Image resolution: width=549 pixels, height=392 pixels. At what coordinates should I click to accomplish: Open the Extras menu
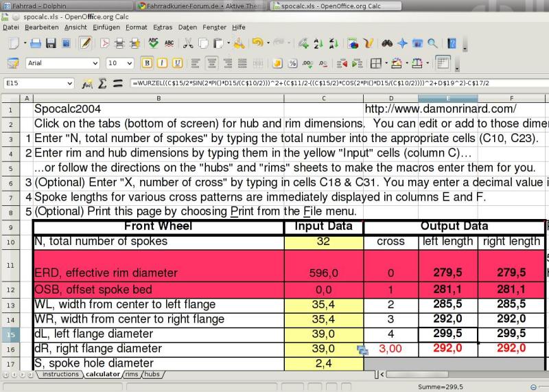pos(163,27)
